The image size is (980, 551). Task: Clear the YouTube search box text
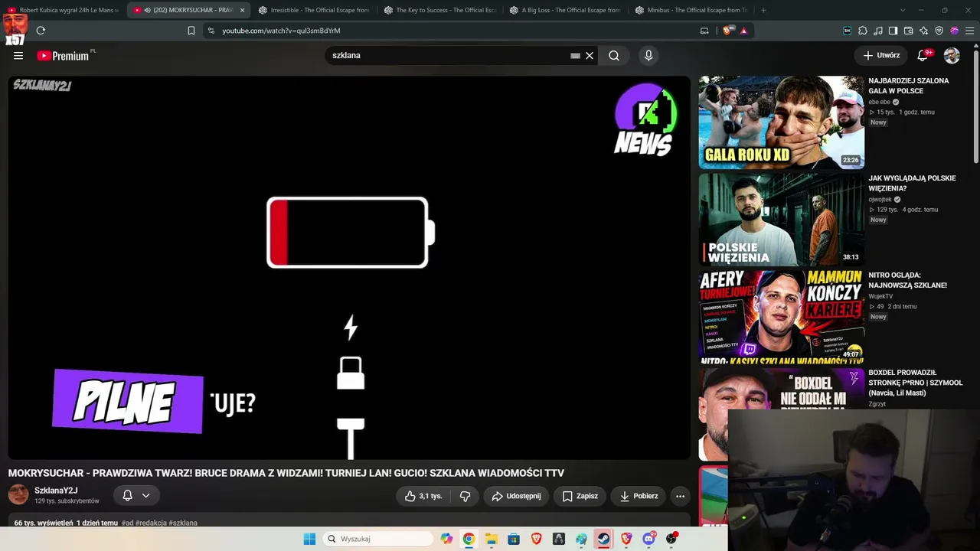coord(590,55)
